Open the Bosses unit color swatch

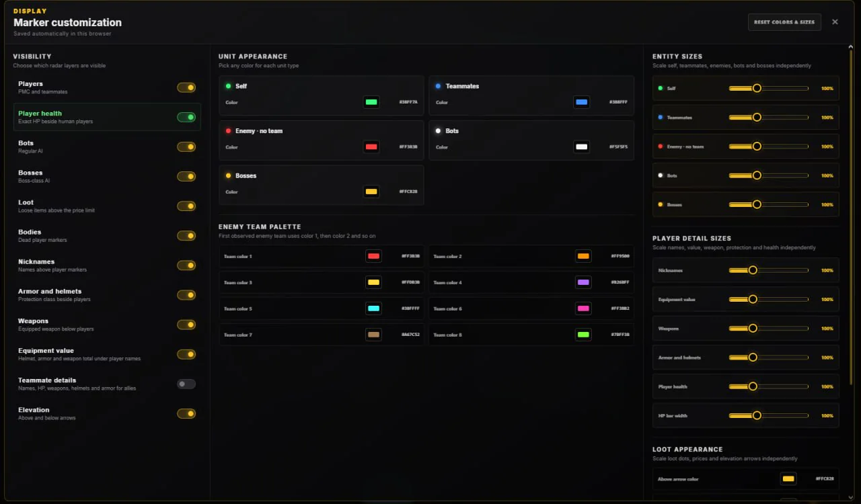(371, 192)
